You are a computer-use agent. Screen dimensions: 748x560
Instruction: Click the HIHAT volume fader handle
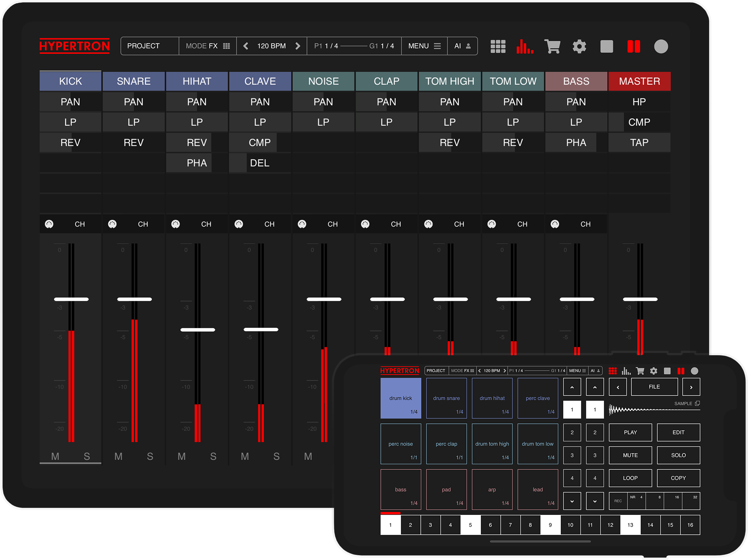(198, 330)
